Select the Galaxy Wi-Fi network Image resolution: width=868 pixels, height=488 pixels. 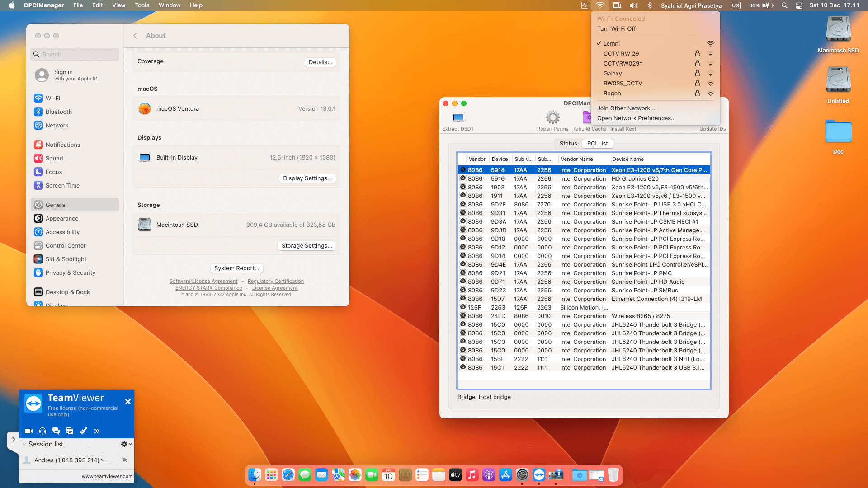(613, 74)
